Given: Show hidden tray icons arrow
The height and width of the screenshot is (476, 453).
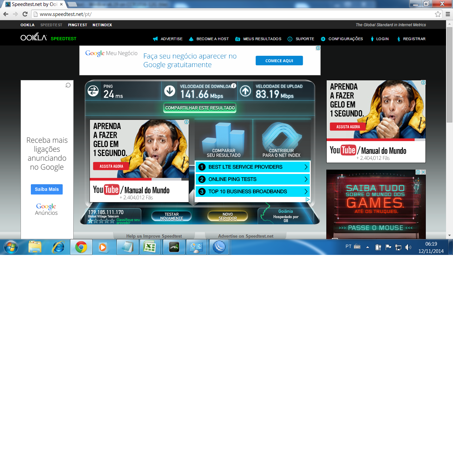Looking at the screenshot, I should pyautogui.click(x=367, y=247).
